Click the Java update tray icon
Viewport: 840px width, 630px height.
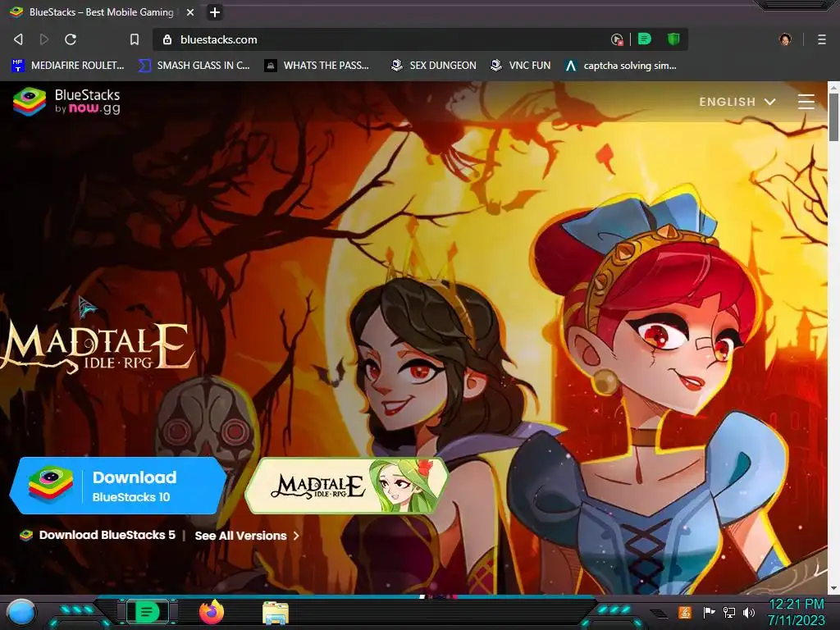[x=685, y=612]
